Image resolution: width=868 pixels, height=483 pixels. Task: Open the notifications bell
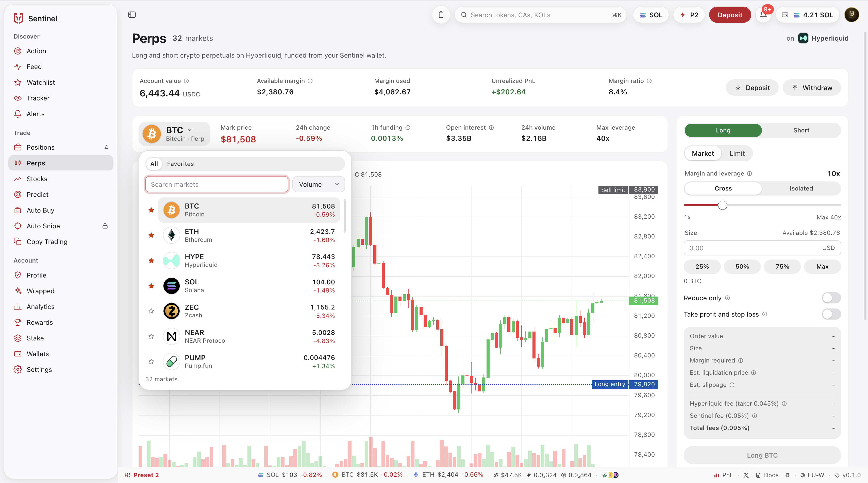point(763,15)
